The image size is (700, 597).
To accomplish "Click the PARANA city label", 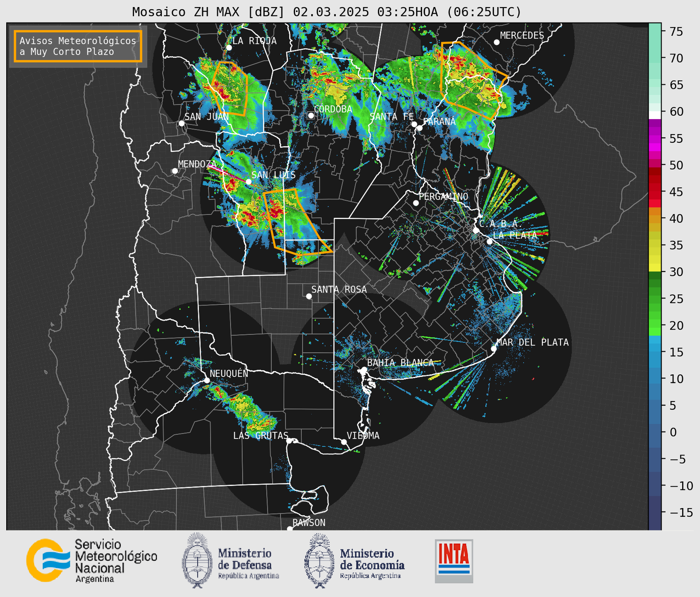I will (x=439, y=121).
